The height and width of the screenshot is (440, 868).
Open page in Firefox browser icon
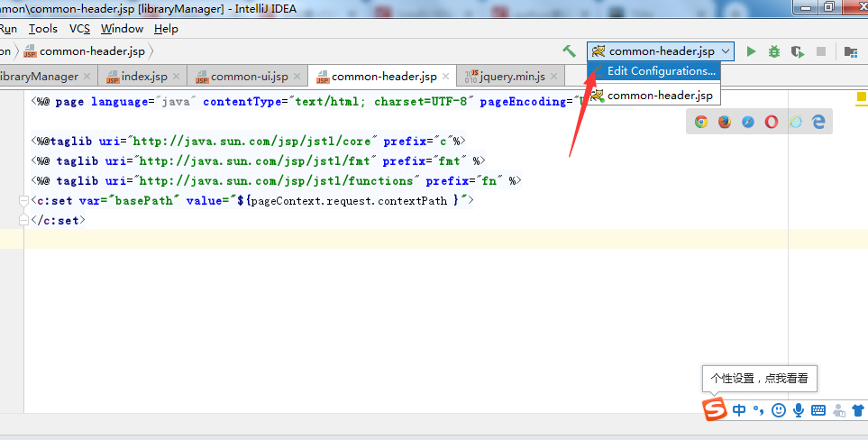(x=725, y=122)
